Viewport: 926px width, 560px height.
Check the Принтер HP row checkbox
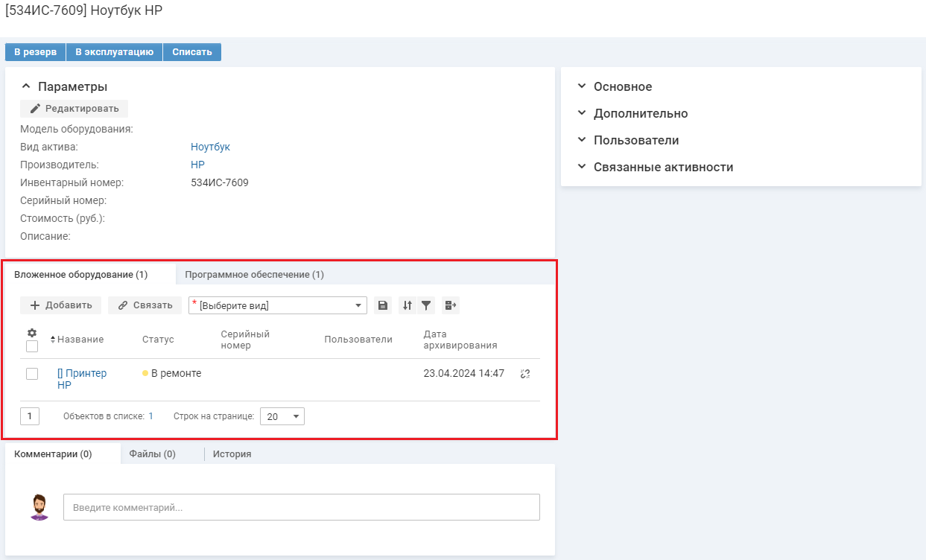32,374
